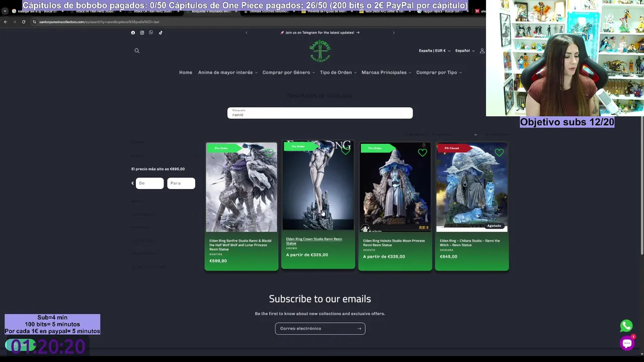Click the browser back arrow
This screenshot has height=362, width=644.
point(6,22)
